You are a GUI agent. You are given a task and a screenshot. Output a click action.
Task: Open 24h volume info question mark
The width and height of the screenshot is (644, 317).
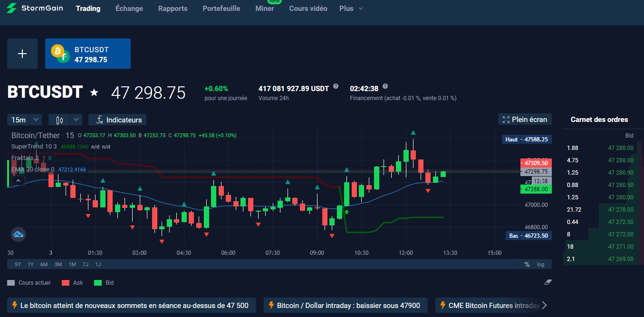click(336, 86)
